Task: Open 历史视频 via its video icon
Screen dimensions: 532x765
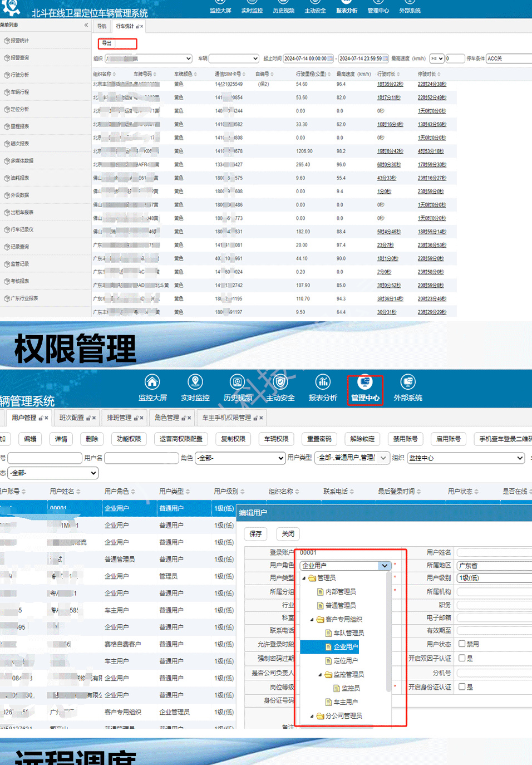Action: point(238,382)
